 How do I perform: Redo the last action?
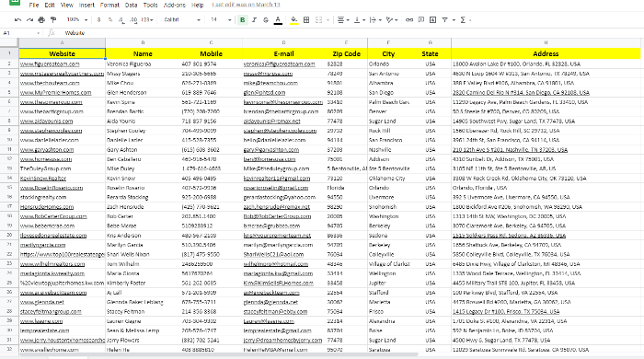(x=29, y=19)
